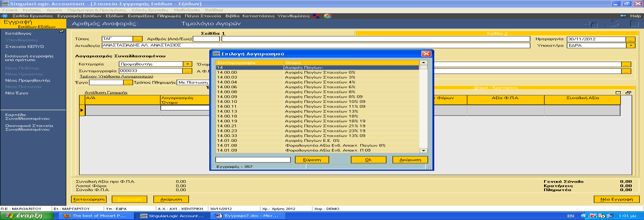Click the Αιτιολογία text field

click(315, 46)
